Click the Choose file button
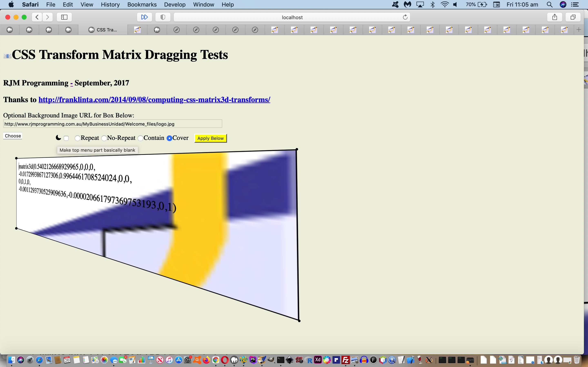 (x=13, y=135)
